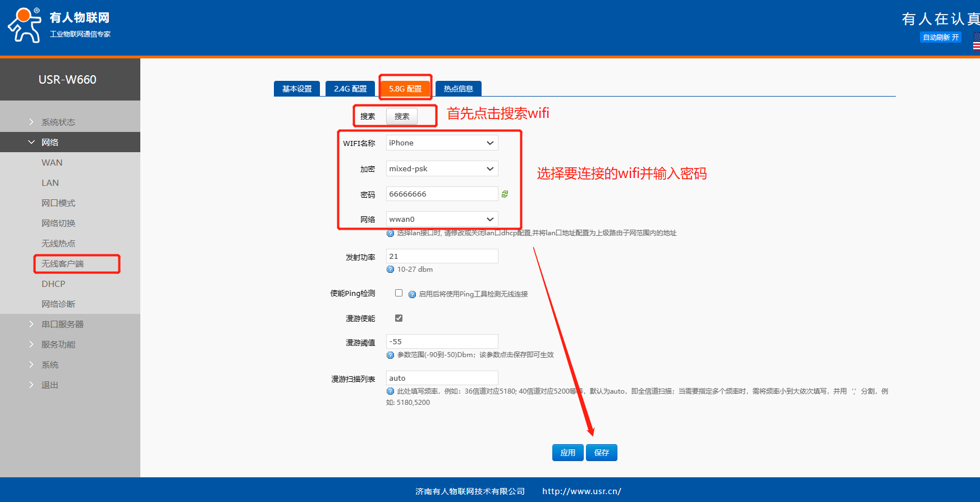Click the help icon beside 10-27 dbm hint
Viewport: 980px width, 502px height.
pos(390,270)
